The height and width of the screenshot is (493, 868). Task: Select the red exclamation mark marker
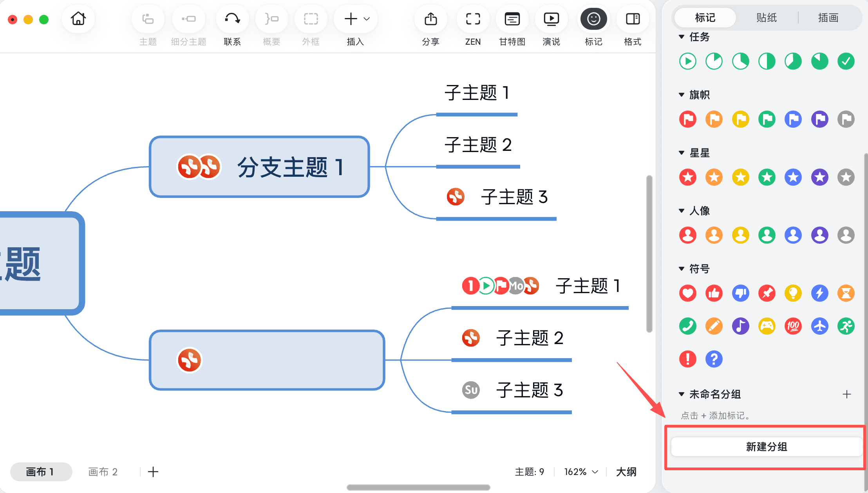[x=688, y=359]
